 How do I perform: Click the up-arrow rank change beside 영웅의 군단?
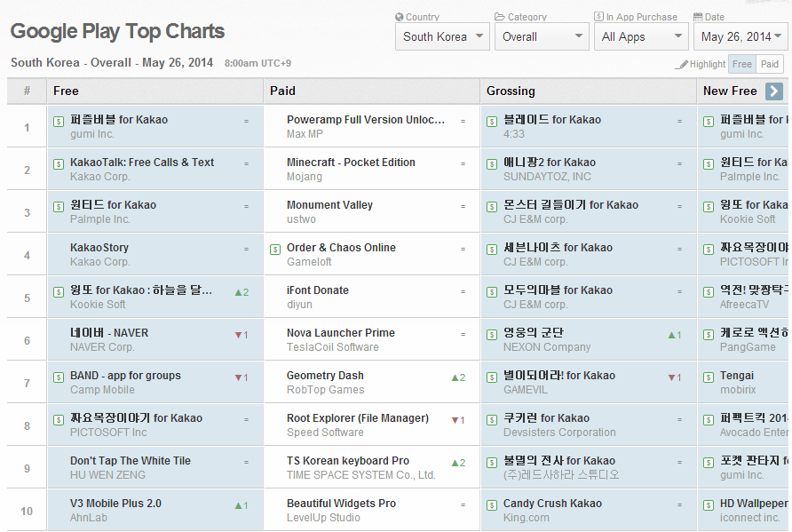[x=675, y=335]
